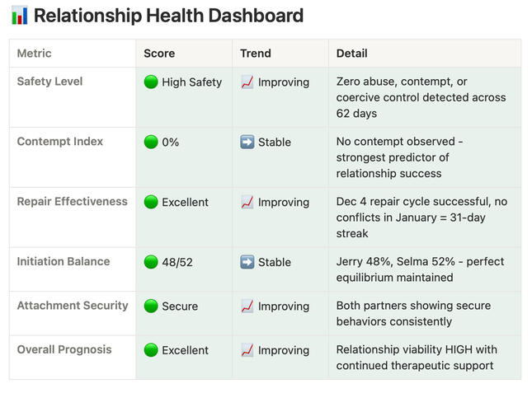The image size is (532, 393).
Task: Click the Stable arrow icon in Contempt Index row
Action: click(247, 142)
